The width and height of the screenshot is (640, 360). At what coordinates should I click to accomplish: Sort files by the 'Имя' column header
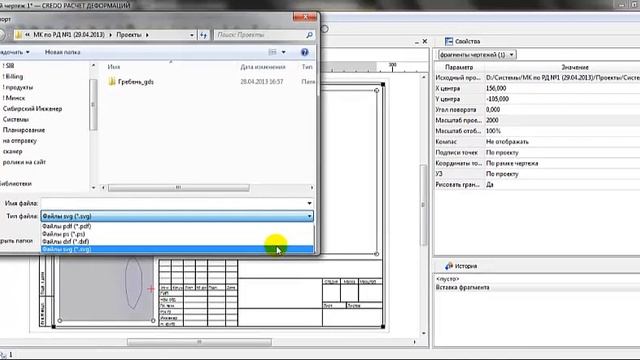pos(114,67)
